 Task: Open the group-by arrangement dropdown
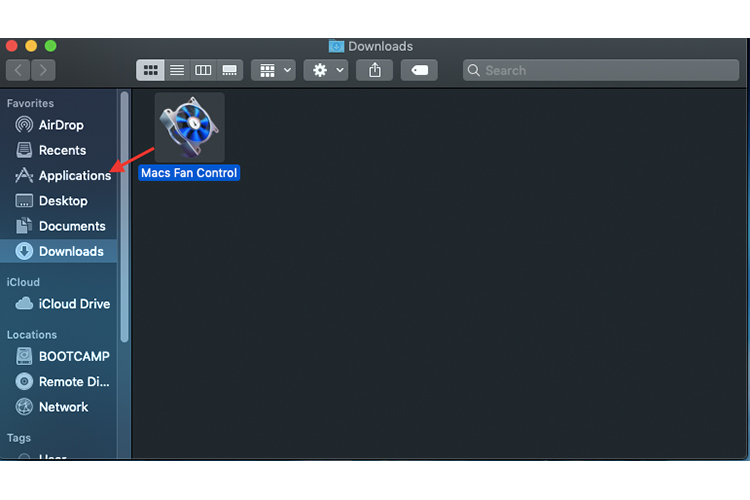click(274, 70)
